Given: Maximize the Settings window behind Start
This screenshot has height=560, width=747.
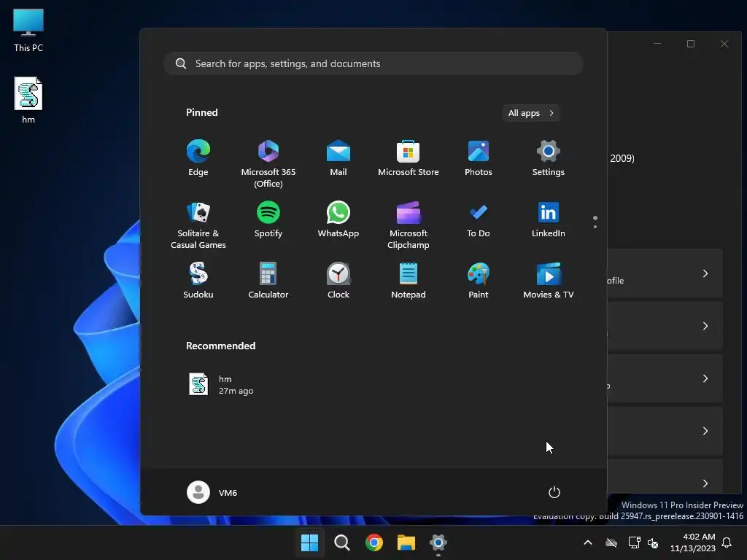Looking at the screenshot, I should [x=691, y=44].
